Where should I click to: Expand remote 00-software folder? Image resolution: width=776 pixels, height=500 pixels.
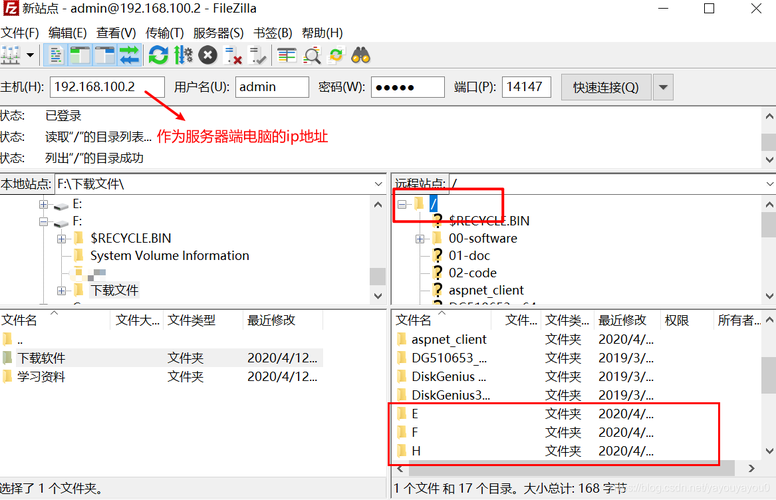[x=420, y=239]
